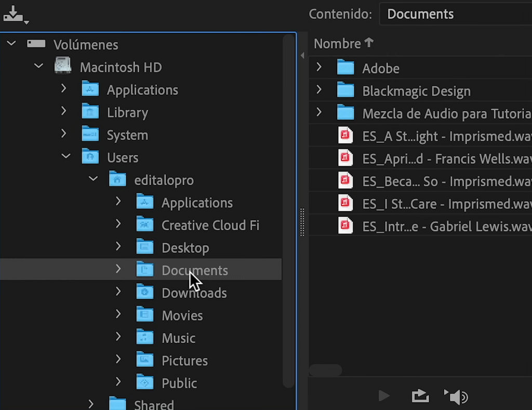Click the loop playback icon
The height and width of the screenshot is (410, 532).
(420, 396)
